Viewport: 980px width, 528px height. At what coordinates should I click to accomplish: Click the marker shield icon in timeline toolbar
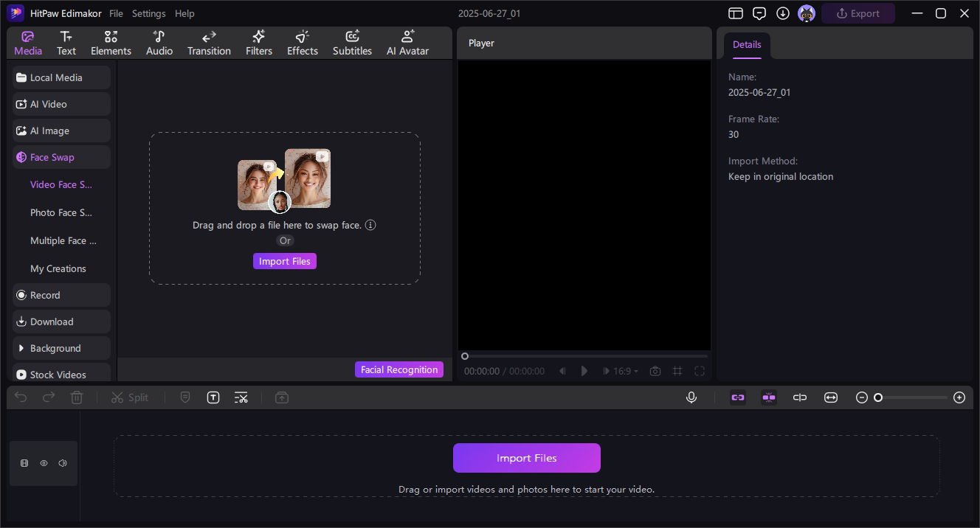click(x=185, y=397)
